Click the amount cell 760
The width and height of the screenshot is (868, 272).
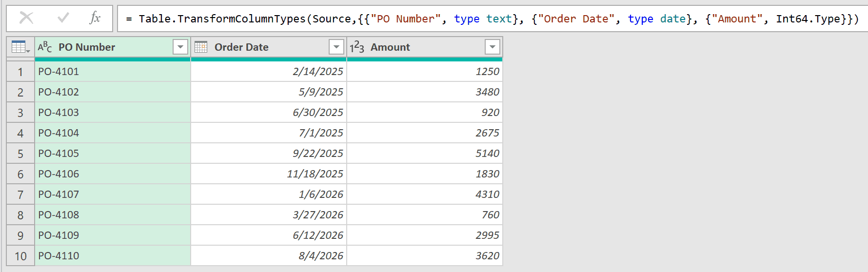coord(425,215)
